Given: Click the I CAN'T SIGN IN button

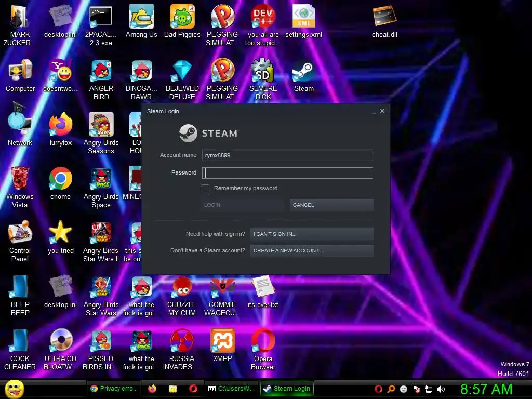Looking at the screenshot, I should (312, 234).
